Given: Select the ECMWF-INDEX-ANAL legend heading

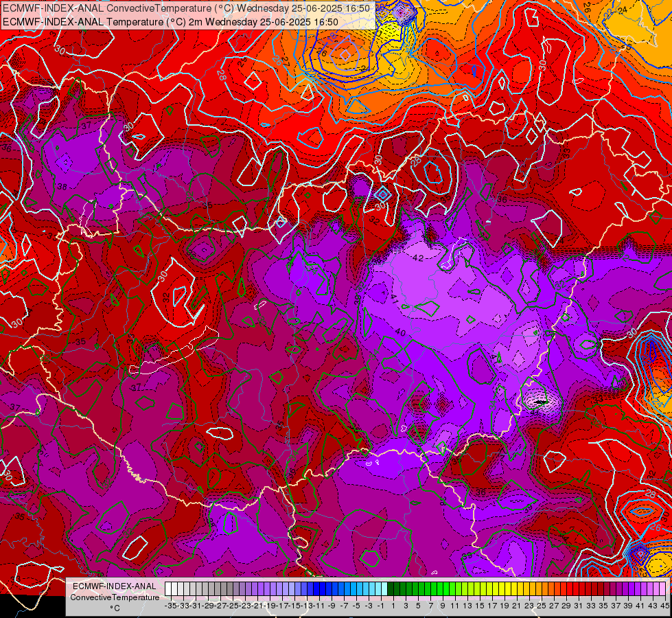Looking at the screenshot, I should pyautogui.click(x=115, y=586).
